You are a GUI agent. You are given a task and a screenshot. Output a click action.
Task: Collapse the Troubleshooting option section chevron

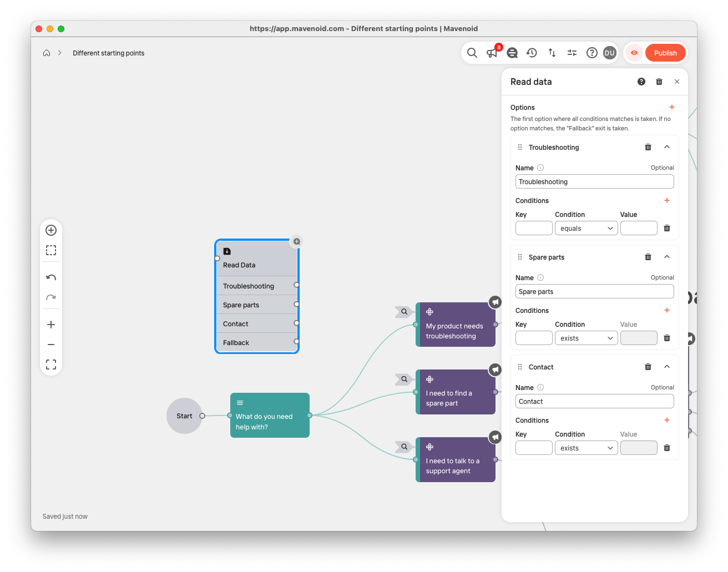pos(667,147)
